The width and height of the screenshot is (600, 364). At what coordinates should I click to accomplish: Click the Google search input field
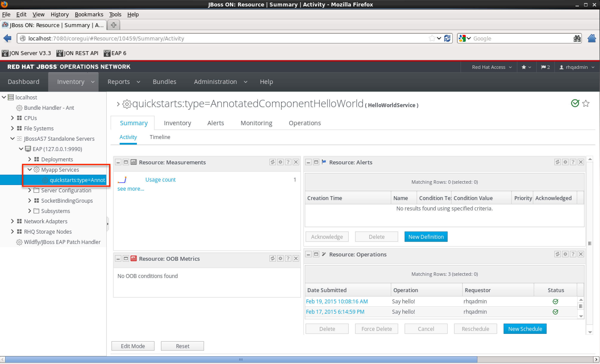tap(521, 39)
